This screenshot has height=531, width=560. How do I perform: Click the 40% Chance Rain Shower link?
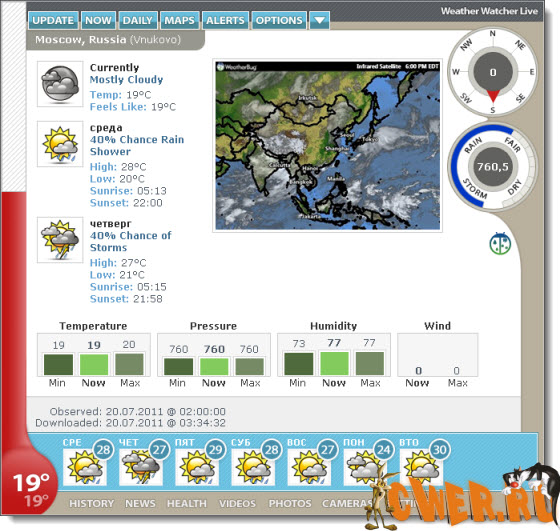(x=137, y=145)
